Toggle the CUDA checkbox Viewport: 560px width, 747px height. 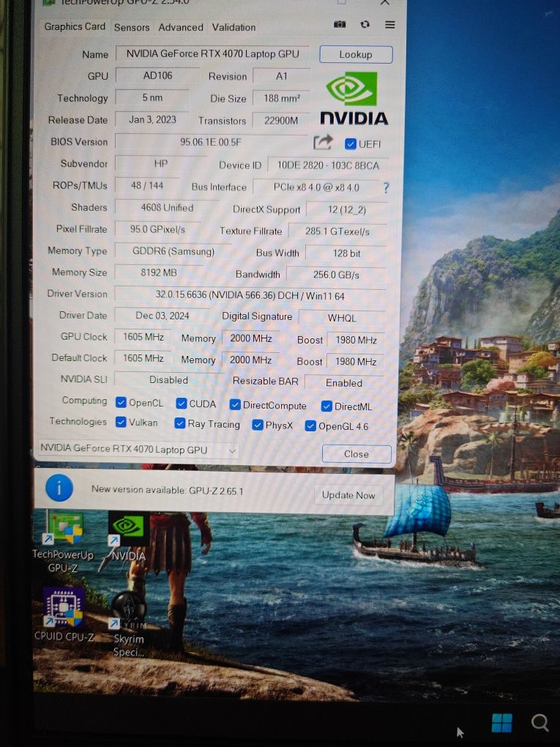(181, 404)
